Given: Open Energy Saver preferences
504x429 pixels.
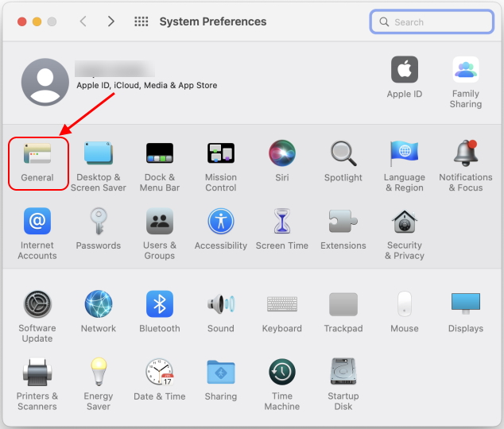Looking at the screenshot, I should point(99,385).
